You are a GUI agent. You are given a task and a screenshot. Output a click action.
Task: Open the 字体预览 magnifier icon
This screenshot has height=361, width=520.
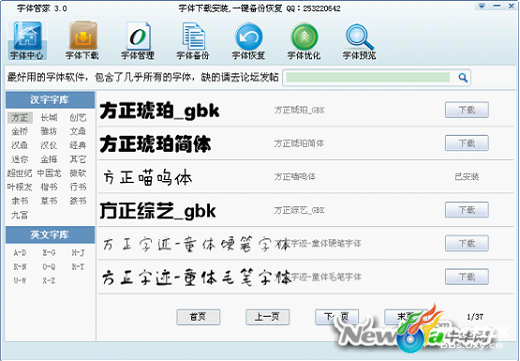tap(359, 40)
